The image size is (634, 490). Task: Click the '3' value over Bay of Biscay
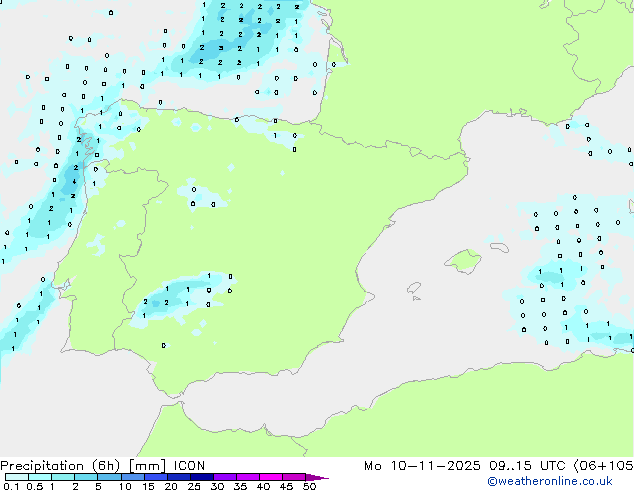(221, 48)
